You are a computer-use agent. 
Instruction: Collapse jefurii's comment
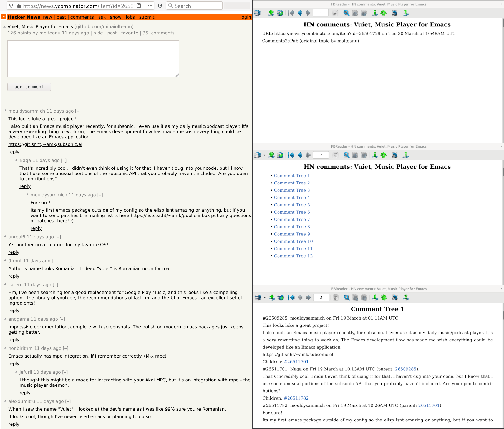65,372
